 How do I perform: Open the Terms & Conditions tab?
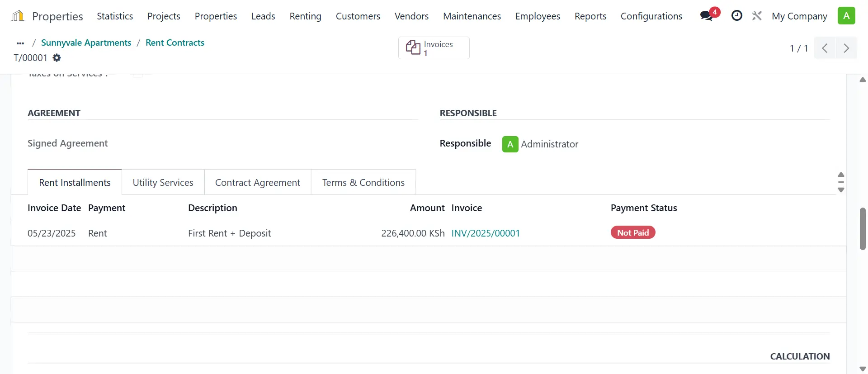click(x=363, y=182)
